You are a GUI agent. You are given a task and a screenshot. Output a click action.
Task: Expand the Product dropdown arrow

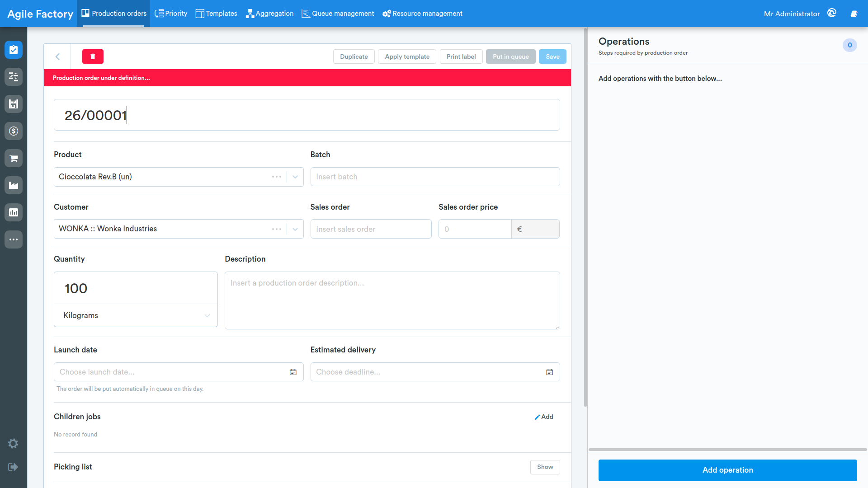tap(295, 177)
